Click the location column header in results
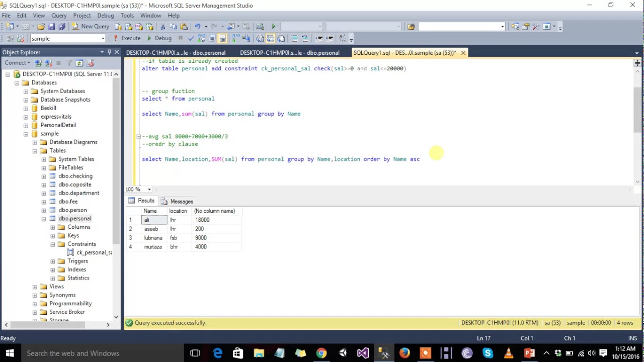Image resolution: width=644 pixels, height=362 pixels. point(178,211)
